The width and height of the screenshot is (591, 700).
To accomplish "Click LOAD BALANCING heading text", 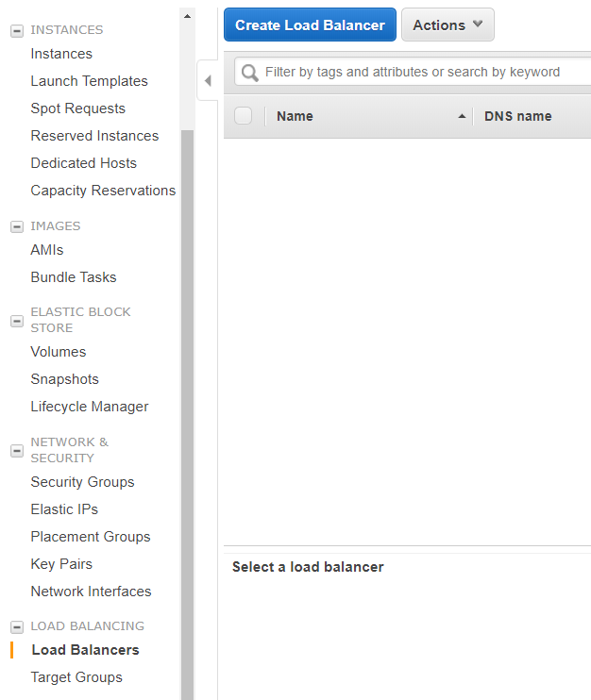I will [88, 625].
